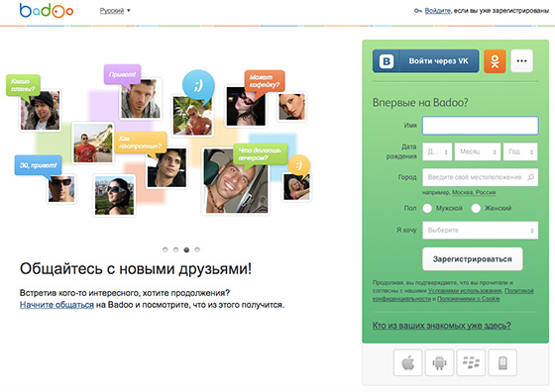Open more sign-in options ellipsis button
This screenshot has width=555, height=392.
click(x=521, y=61)
